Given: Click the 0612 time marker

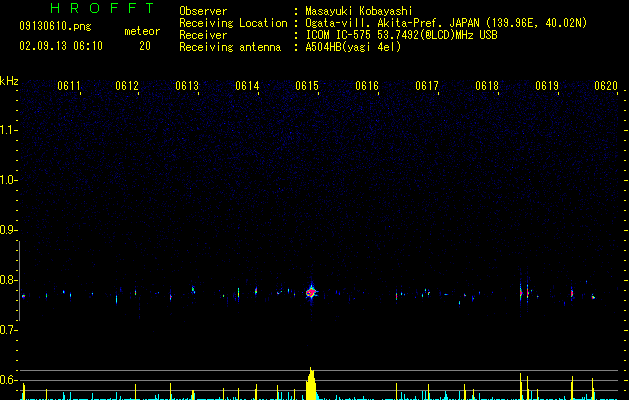Looking at the screenshot, I should pyautogui.click(x=127, y=86).
